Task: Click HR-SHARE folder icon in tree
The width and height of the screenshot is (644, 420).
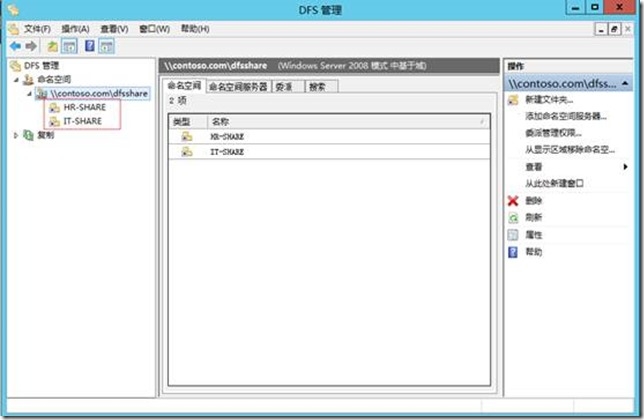Action: click(x=55, y=108)
